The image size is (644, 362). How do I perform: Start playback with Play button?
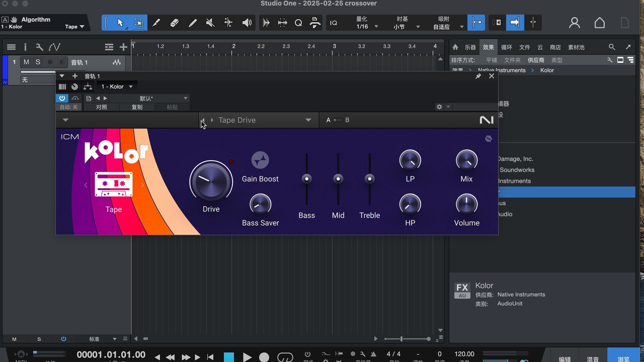(247, 357)
